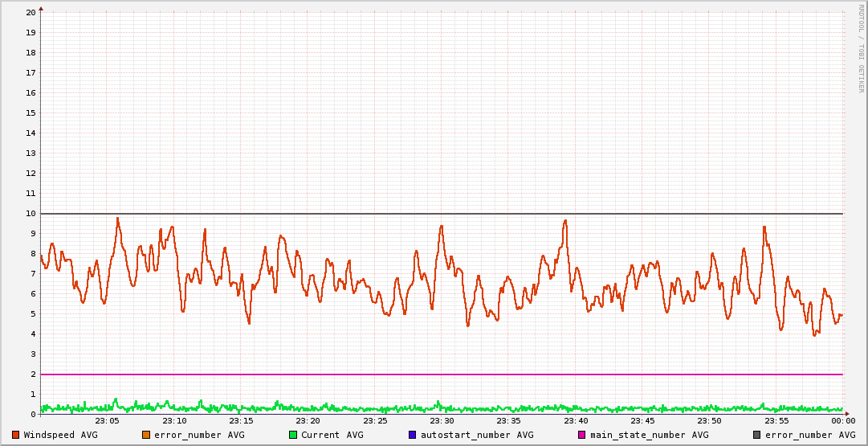Click the dark gray error_number legend swatch
Viewport: 868px width, 446px height.
click(757, 435)
